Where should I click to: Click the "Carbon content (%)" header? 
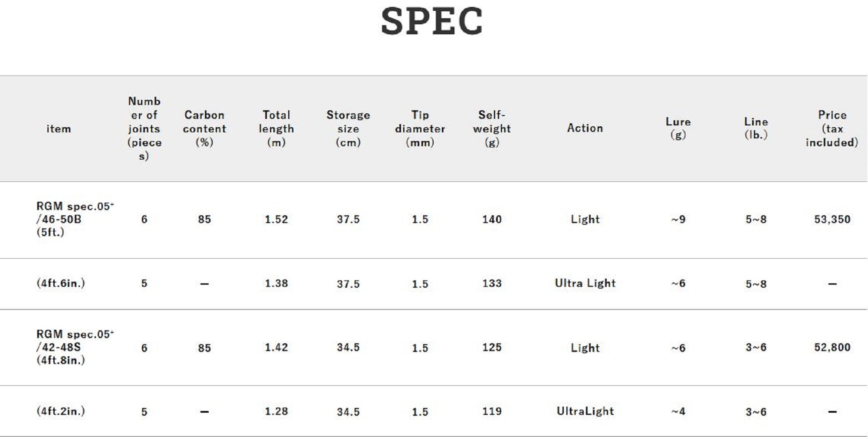(204, 128)
